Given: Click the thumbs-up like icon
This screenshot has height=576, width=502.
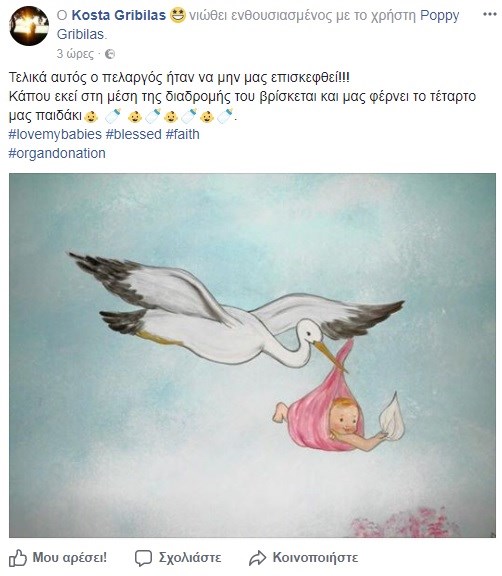Looking at the screenshot, I should [x=18, y=558].
